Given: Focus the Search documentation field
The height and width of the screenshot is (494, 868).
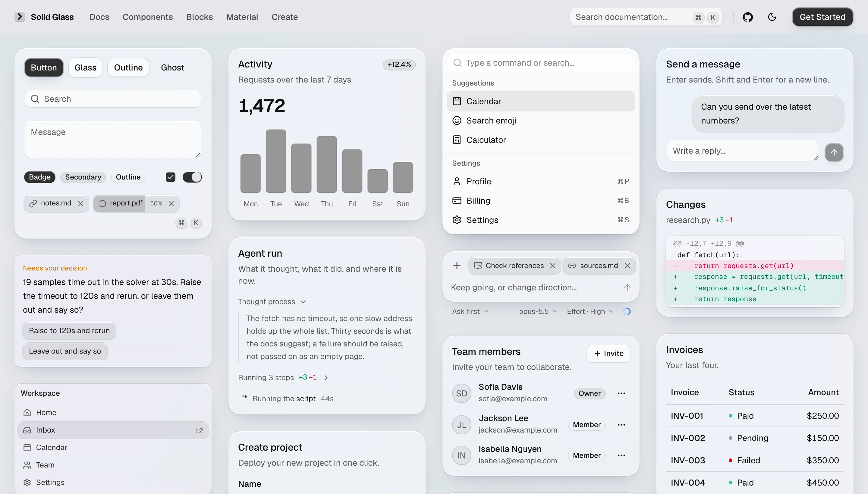Looking at the screenshot, I should (x=646, y=17).
